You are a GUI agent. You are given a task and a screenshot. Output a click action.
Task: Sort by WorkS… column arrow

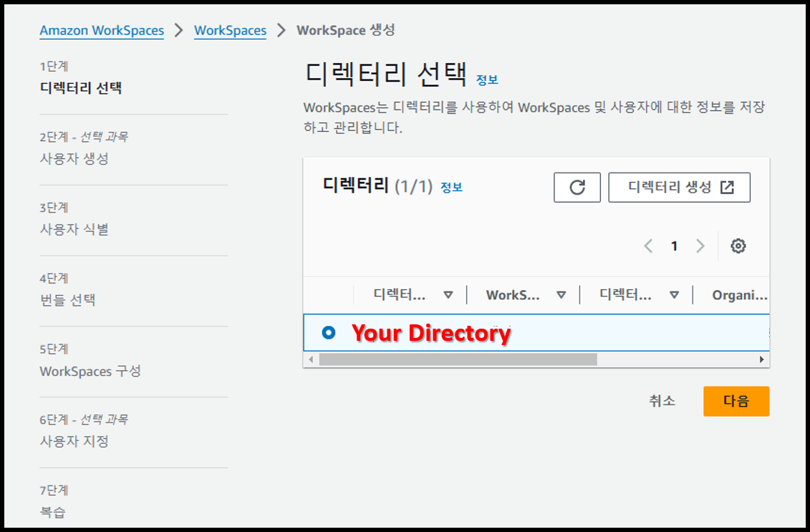pos(561,295)
